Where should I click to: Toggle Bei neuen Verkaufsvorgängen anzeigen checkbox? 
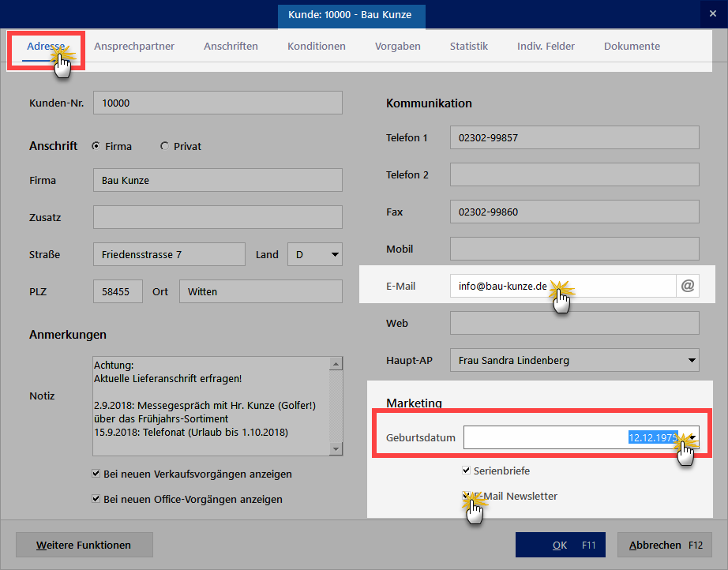96,474
